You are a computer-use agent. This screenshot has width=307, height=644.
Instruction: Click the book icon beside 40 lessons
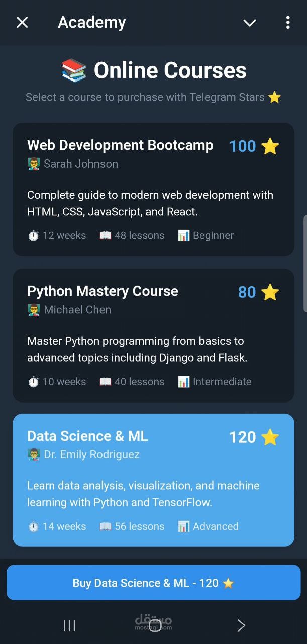tap(106, 382)
